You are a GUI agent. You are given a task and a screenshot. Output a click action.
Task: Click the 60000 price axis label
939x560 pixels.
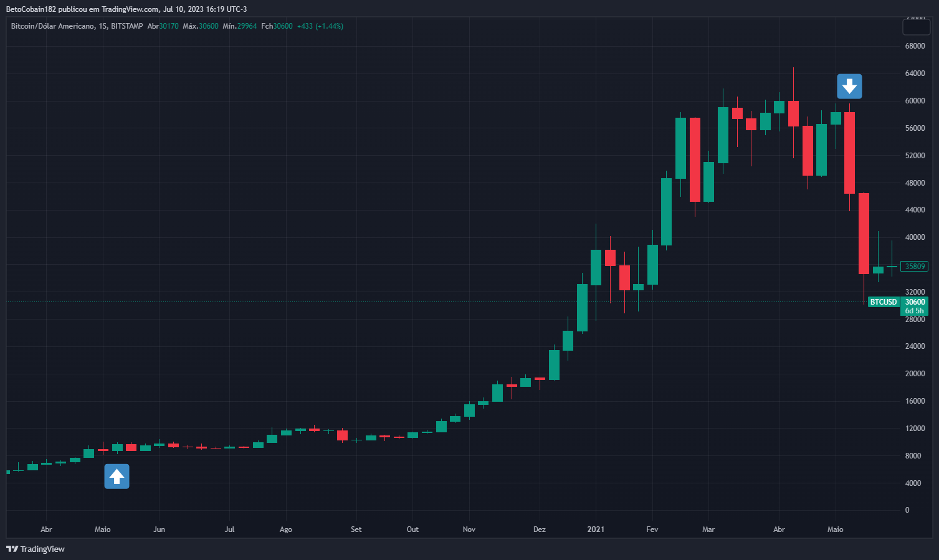915,101
